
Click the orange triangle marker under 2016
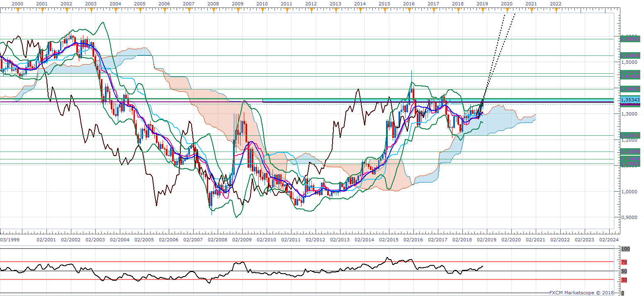point(409,10)
